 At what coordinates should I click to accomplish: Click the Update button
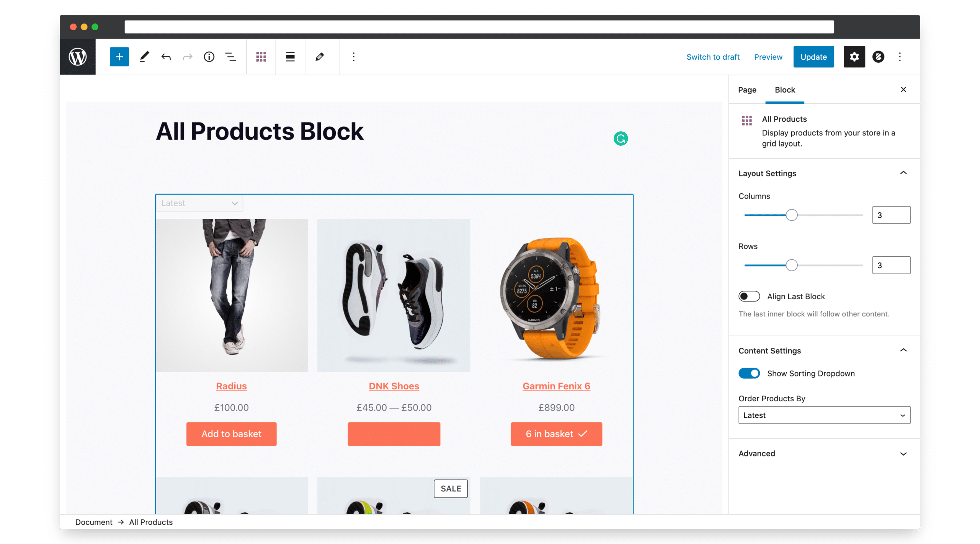pos(813,57)
